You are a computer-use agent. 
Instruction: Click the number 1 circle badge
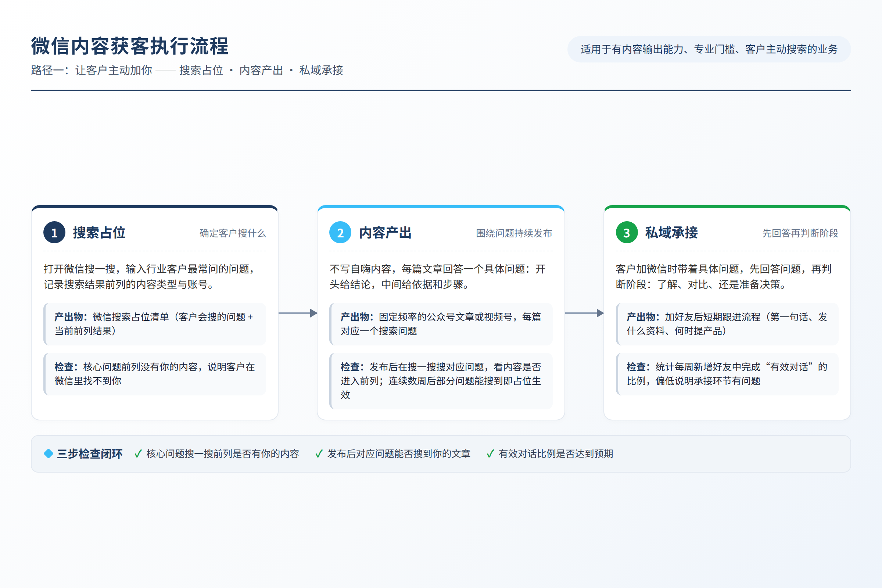(54, 233)
